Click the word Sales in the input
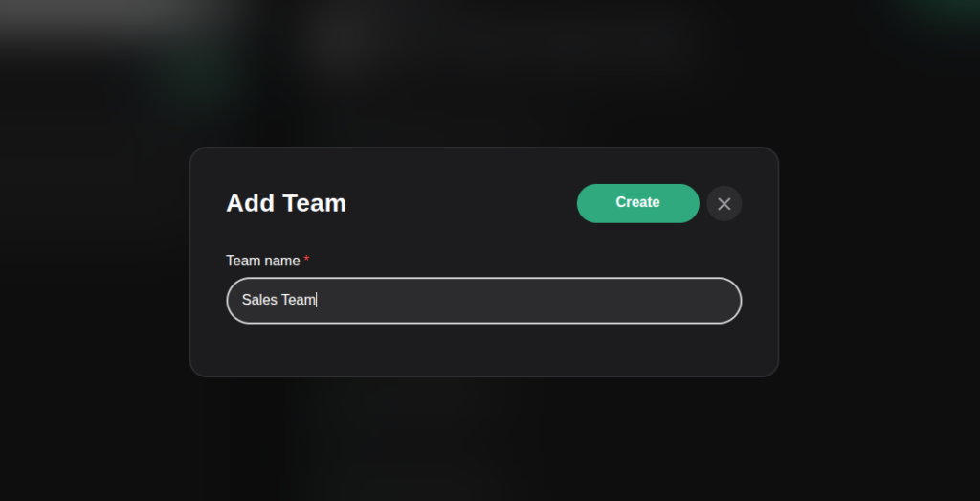980x501 pixels. coord(258,300)
